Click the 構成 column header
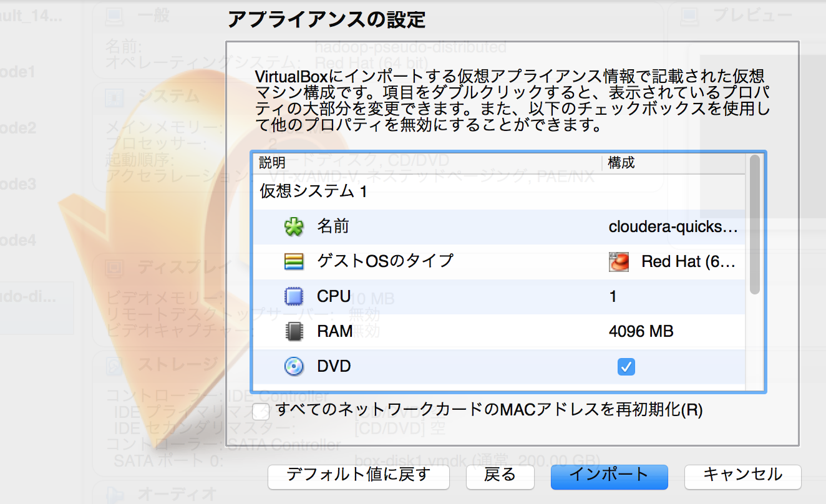The width and height of the screenshot is (826, 504). pyautogui.click(x=621, y=163)
